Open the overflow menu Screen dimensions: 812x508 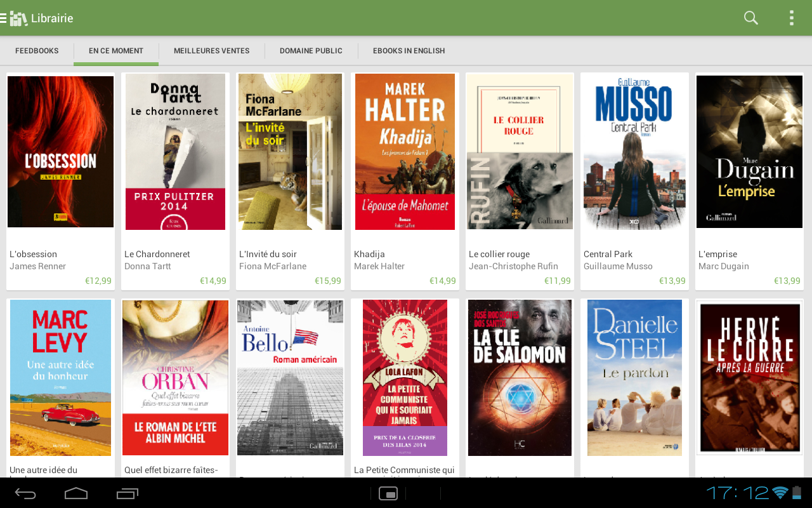tap(791, 18)
